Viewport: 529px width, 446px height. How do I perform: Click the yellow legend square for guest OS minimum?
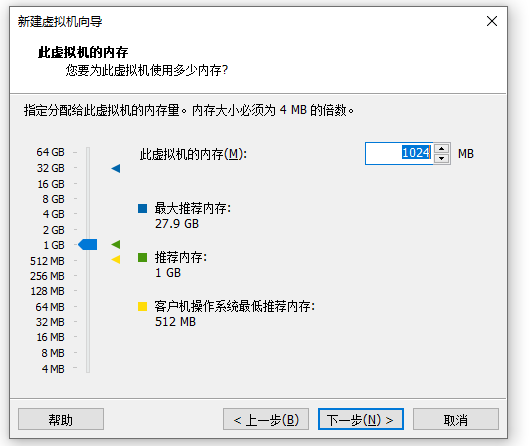coord(142,306)
